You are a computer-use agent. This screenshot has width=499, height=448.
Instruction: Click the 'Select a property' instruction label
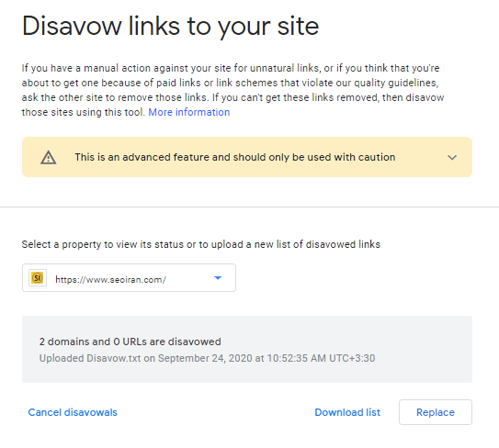click(201, 244)
